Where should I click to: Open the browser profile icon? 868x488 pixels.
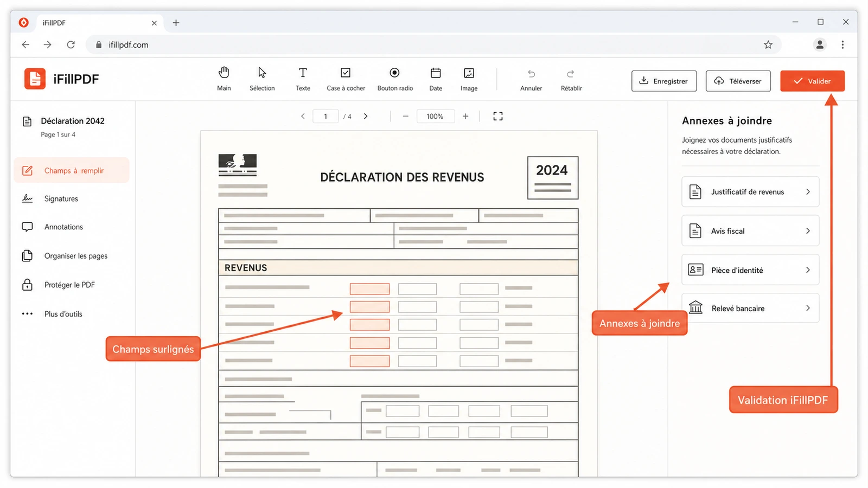(820, 44)
